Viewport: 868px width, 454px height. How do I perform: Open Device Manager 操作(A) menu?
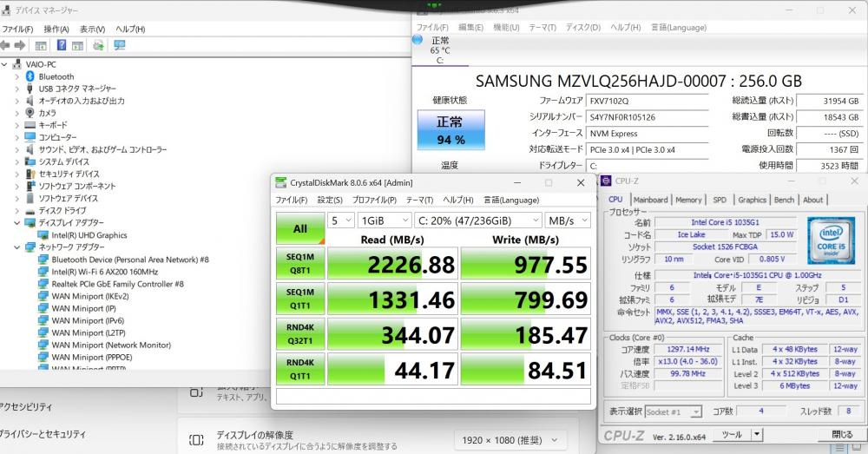click(56, 29)
